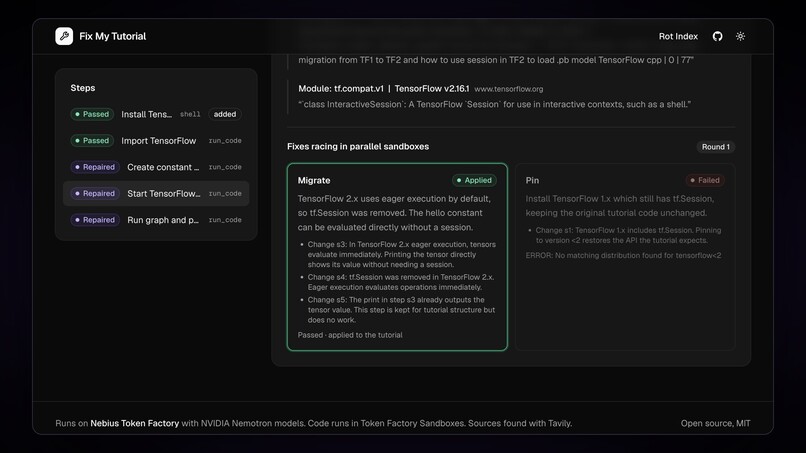The image size is (806, 453).
Task: Click the Failed status badge
Action: coord(705,180)
